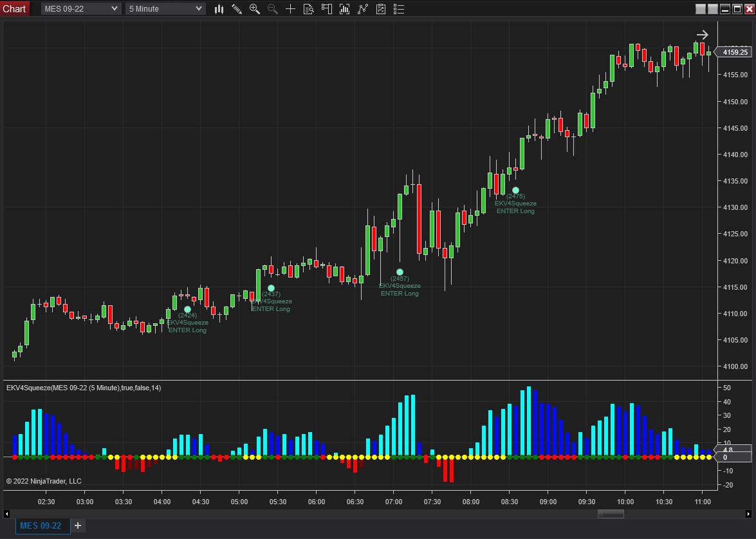
Task: Minimize the chart window
Action: point(725,8)
